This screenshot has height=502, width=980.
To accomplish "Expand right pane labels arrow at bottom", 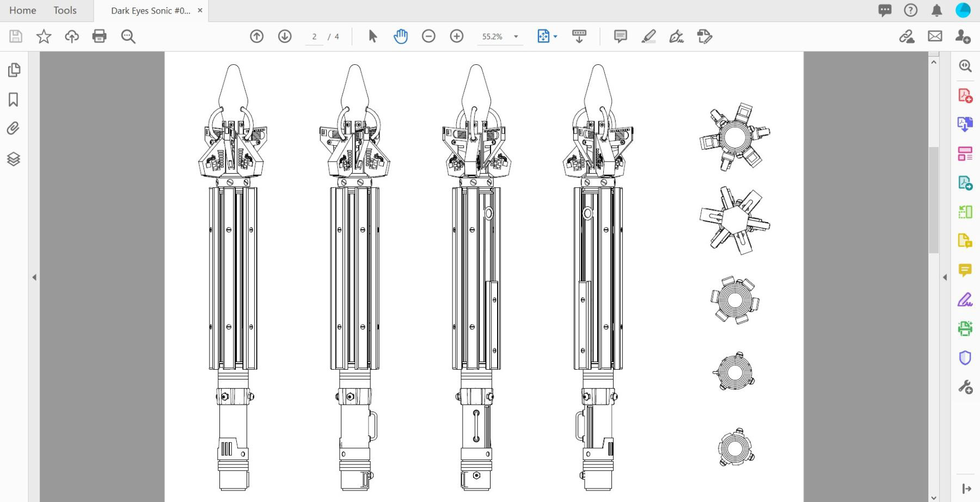I will [967, 489].
